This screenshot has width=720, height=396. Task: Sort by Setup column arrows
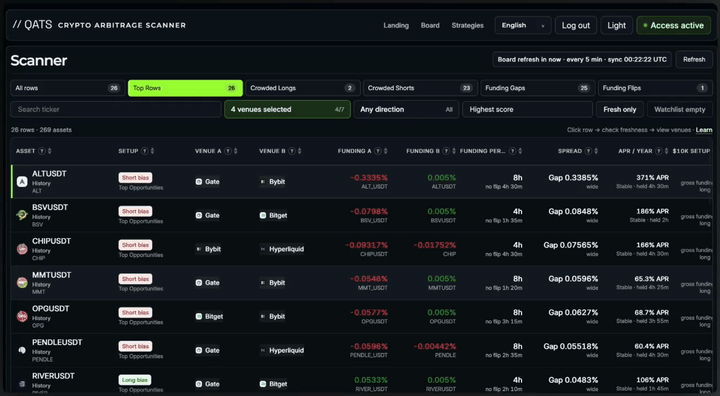[152, 151]
